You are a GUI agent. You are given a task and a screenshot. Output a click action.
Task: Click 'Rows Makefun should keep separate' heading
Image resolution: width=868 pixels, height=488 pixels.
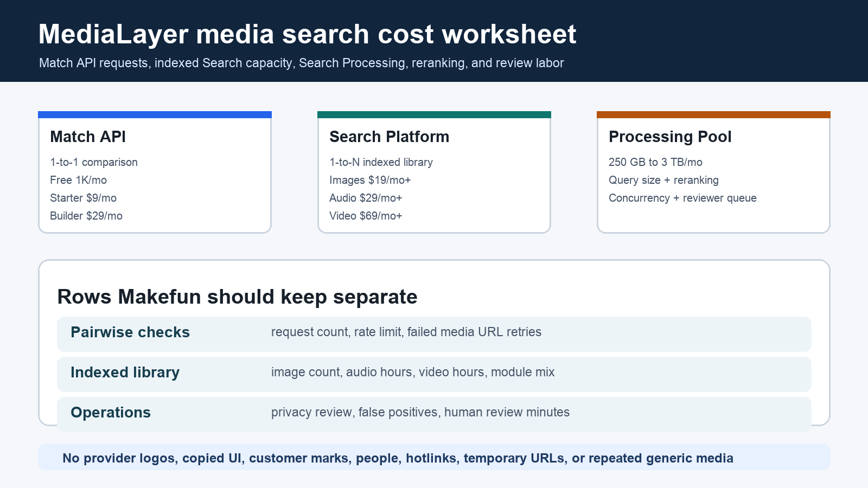click(x=237, y=297)
